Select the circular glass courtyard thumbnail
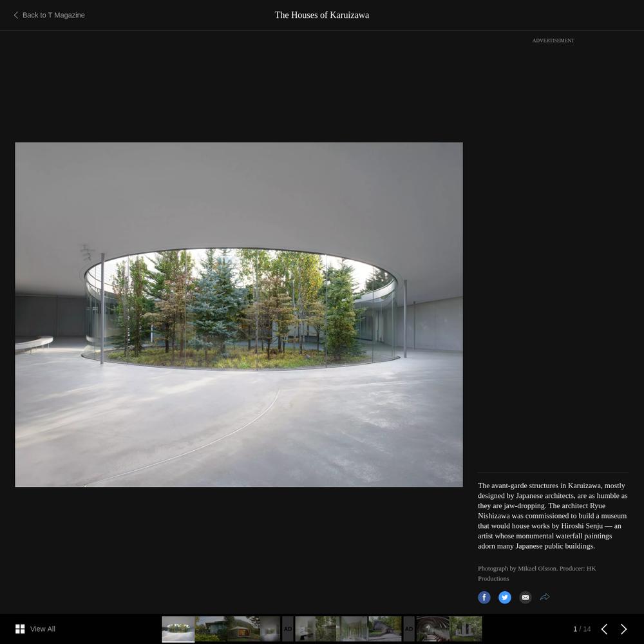The image size is (644, 644). click(178, 629)
